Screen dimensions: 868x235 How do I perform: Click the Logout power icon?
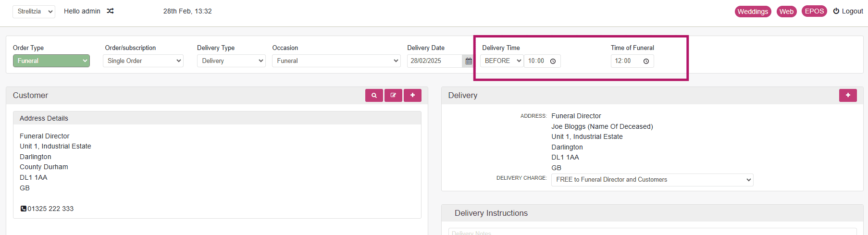(836, 11)
